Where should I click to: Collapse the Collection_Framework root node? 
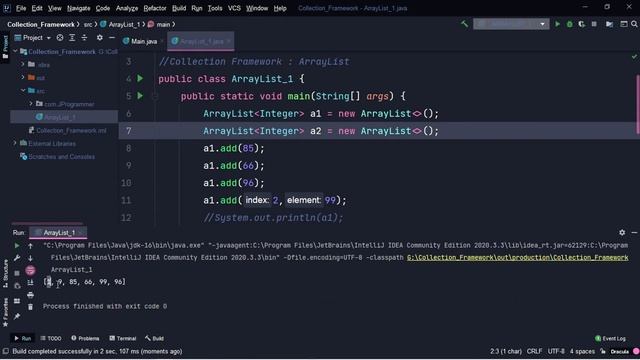tap(16, 51)
